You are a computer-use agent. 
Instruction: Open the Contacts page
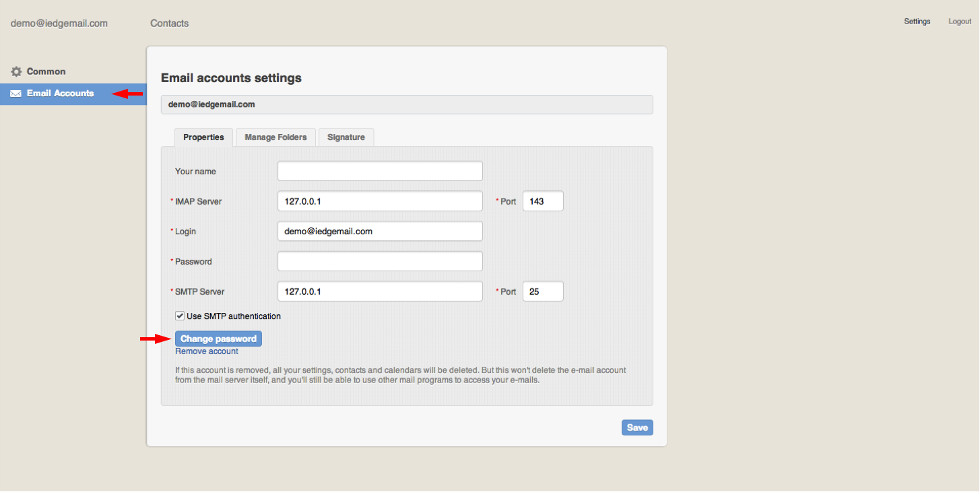click(x=169, y=24)
